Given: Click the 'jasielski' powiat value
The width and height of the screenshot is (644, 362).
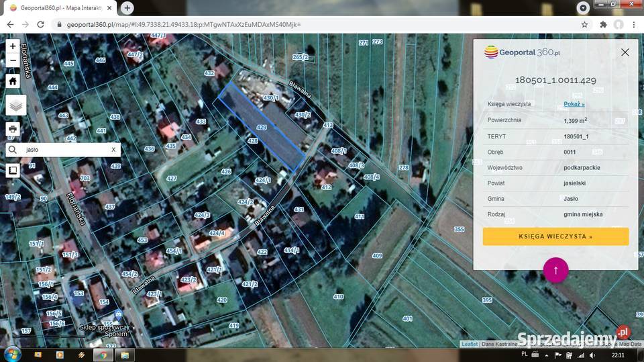Looking at the screenshot, I should click(x=575, y=183).
